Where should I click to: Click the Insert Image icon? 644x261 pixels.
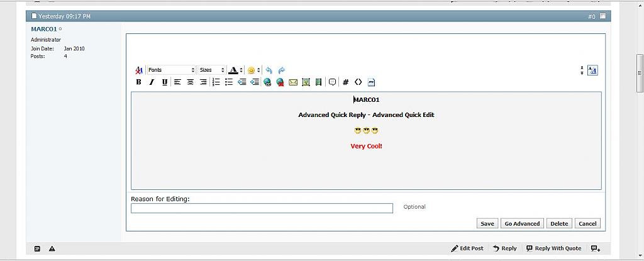306,82
